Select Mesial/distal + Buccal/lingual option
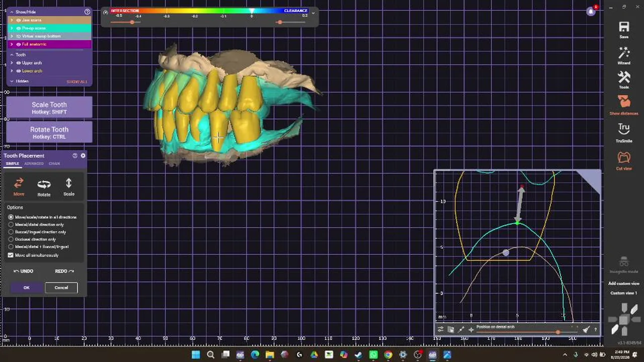Viewport: 644px width, 362px height. pos(11,246)
